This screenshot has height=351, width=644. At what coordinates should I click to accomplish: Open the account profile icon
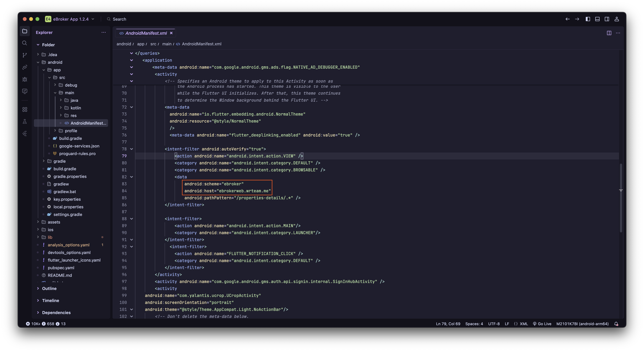(x=617, y=19)
